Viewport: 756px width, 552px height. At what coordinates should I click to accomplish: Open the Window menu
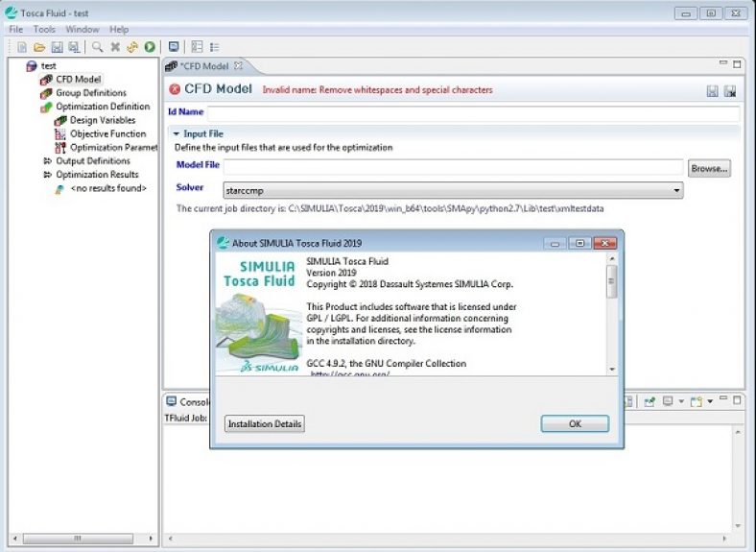click(x=83, y=30)
